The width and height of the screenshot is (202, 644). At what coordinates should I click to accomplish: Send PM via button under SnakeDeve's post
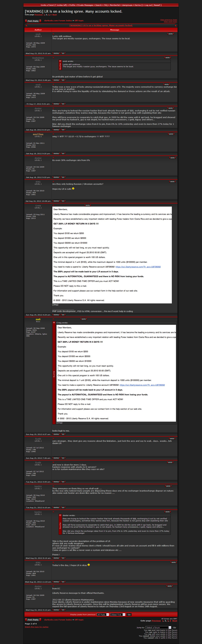[x=63, y=80]
